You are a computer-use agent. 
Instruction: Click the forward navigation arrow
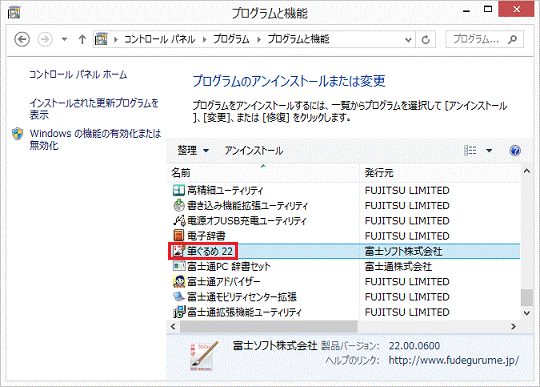(x=45, y=39)
